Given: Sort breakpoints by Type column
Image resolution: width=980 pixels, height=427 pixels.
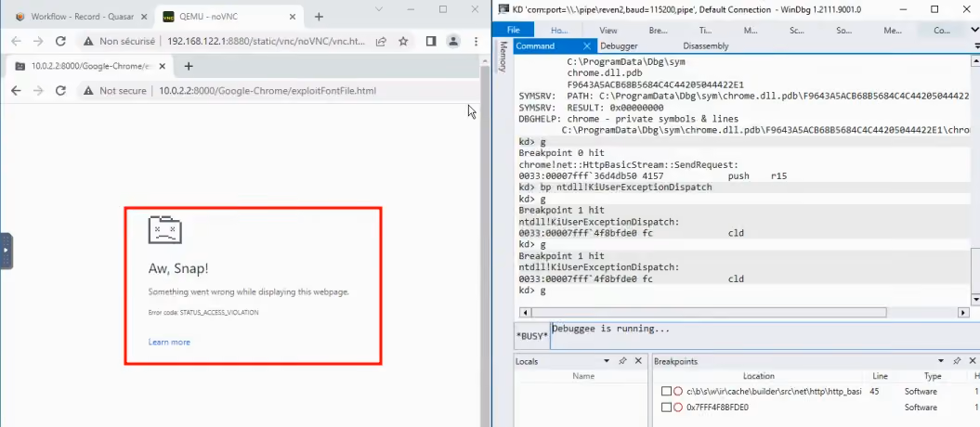Looking at the screenshot, I should pos(933,376).
